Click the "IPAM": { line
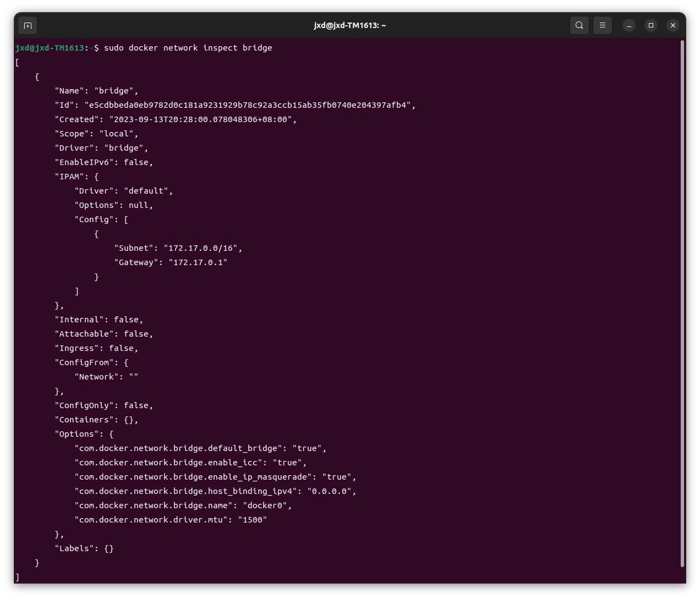Screen dimensions: 700x599 pos(77,177)
